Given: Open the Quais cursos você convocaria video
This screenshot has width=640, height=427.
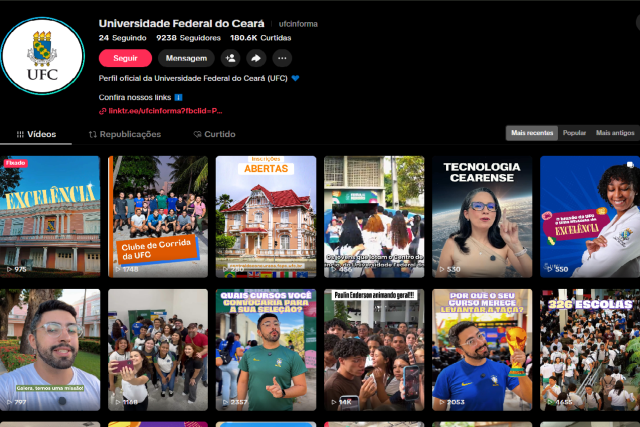Looking at the screenshot, I should (x=266, y=350).
